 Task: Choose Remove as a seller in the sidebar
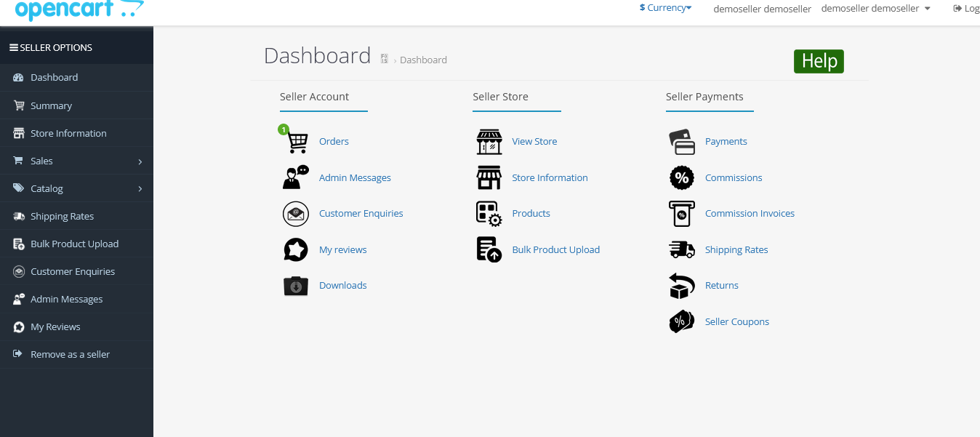point(70,354)
